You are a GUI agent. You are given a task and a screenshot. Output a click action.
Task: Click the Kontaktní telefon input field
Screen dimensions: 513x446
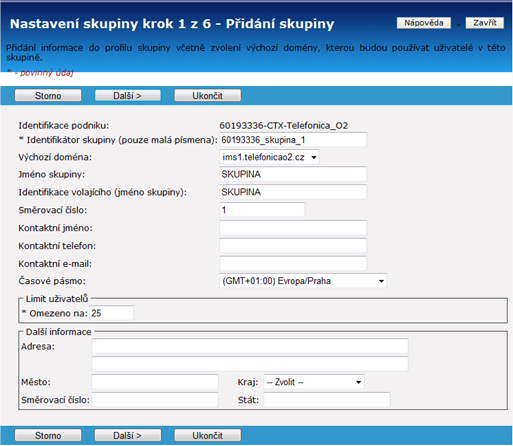pyautogui.click(x=293, y=246)
